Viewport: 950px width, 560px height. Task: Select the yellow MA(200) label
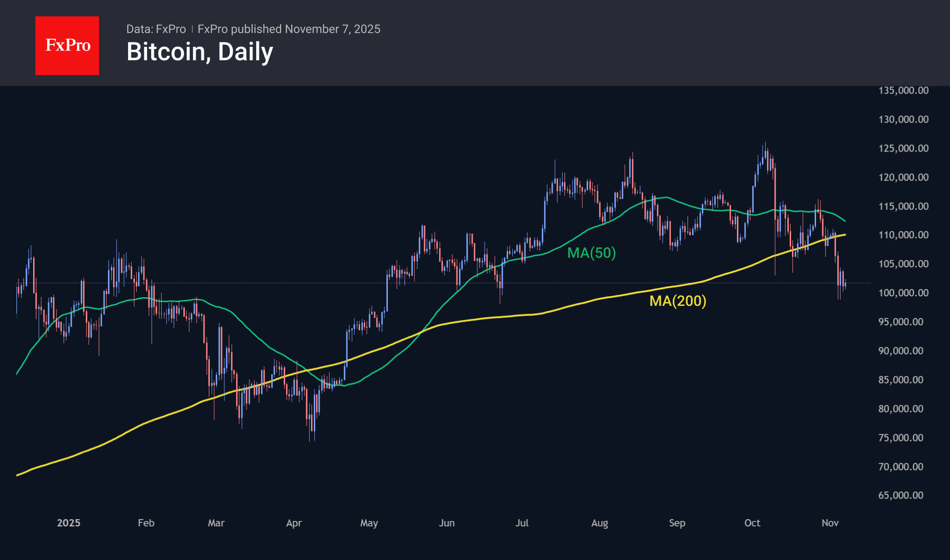[x=678, y=301]
